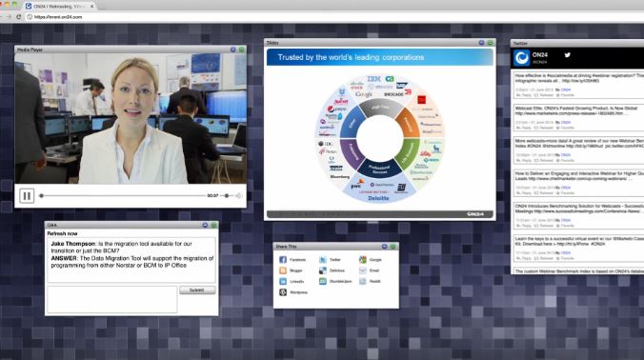This screenshot has height=360, width=644.
Task: Share via the Twitter icon in Share This
Action: point(322,259)
